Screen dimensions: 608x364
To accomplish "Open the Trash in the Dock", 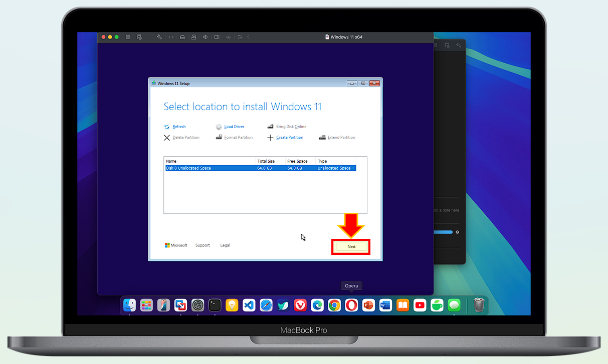I will (x=479, y=304).
